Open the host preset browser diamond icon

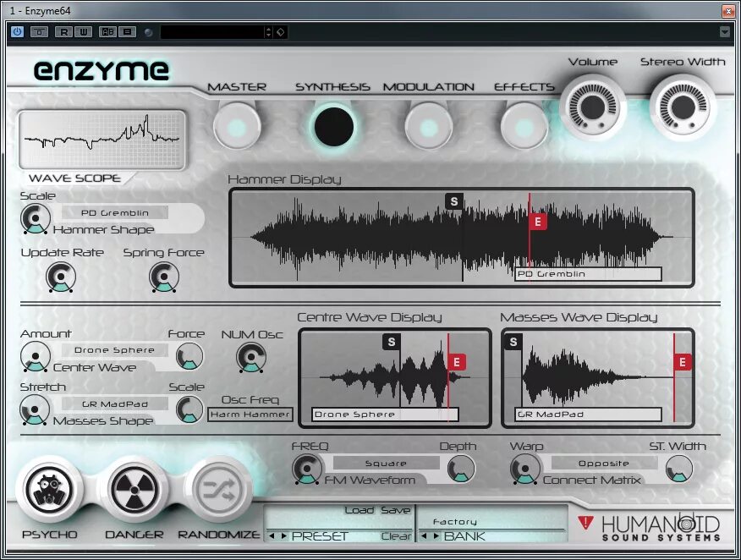pyautogui.click(x=280, y=31)
